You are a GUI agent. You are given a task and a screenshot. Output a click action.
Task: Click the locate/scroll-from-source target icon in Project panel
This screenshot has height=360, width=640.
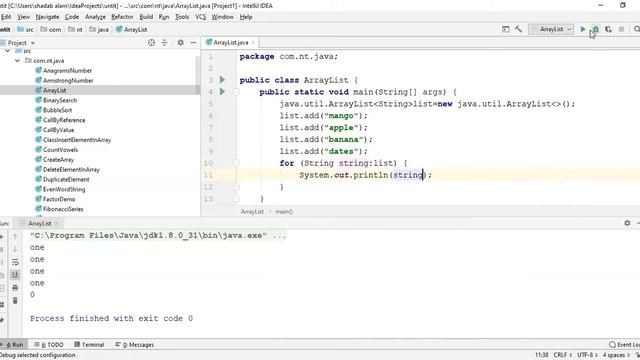pyautogui.click(x=151, y=42)
